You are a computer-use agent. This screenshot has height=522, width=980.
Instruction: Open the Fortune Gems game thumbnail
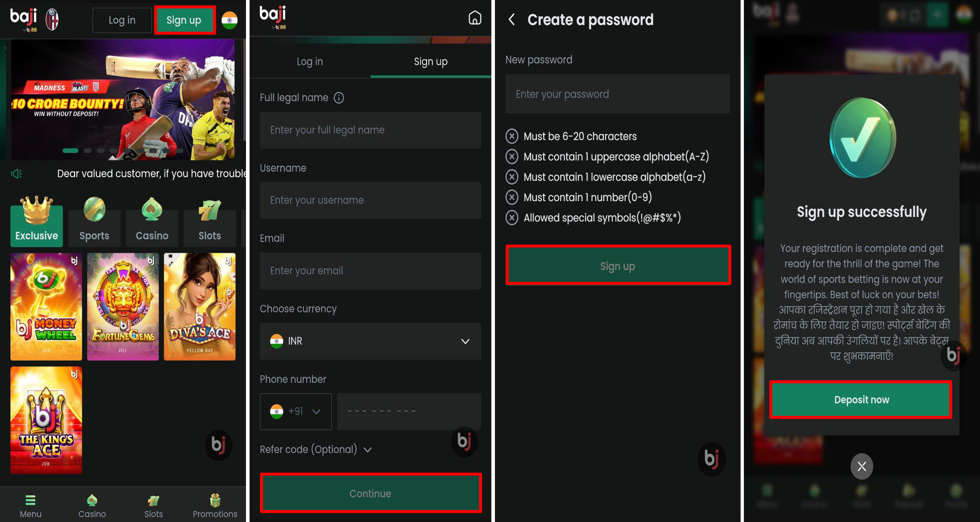[122, 306]
